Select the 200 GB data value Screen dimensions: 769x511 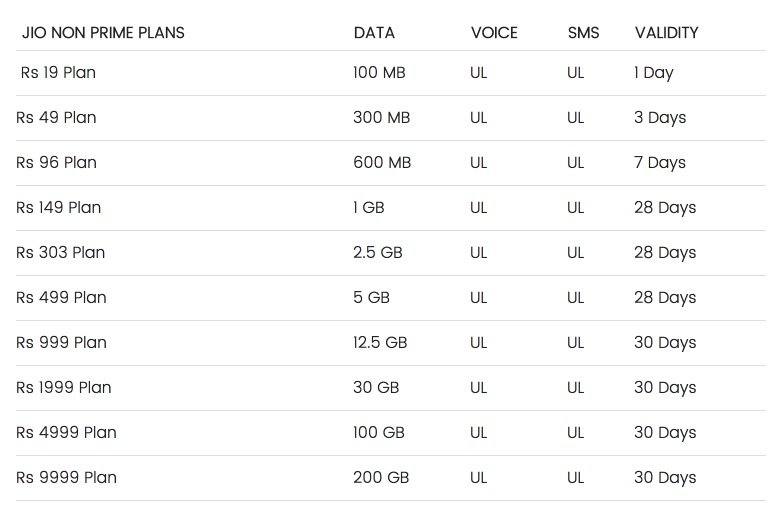(381, 478)
